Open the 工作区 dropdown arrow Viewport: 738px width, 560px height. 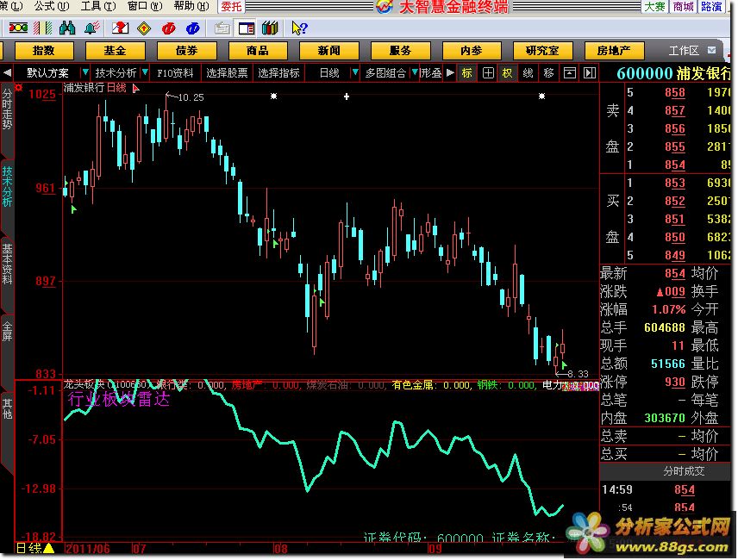[712, 50]
